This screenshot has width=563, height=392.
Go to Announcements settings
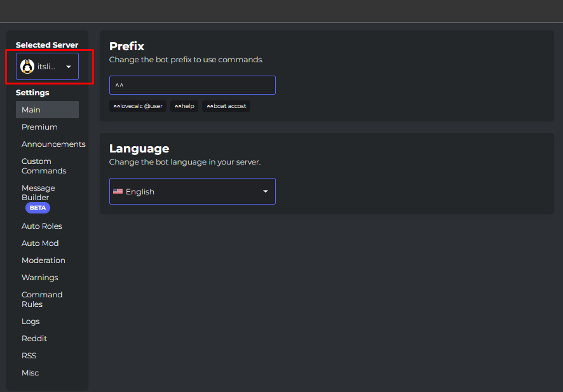[53, 144]
